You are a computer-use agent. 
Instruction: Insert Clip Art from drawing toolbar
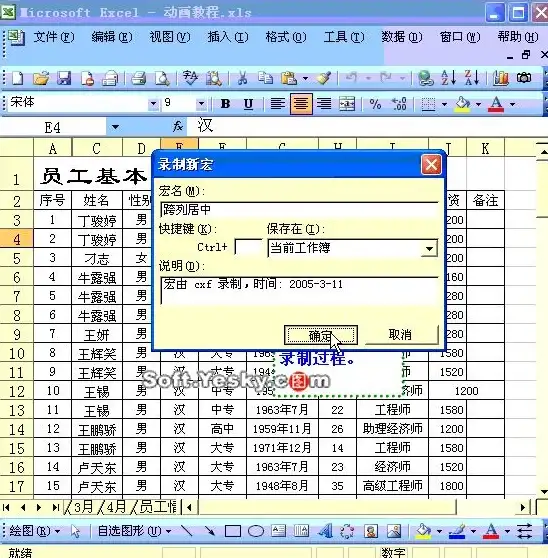pyautogui.click(x=371, y=531)
